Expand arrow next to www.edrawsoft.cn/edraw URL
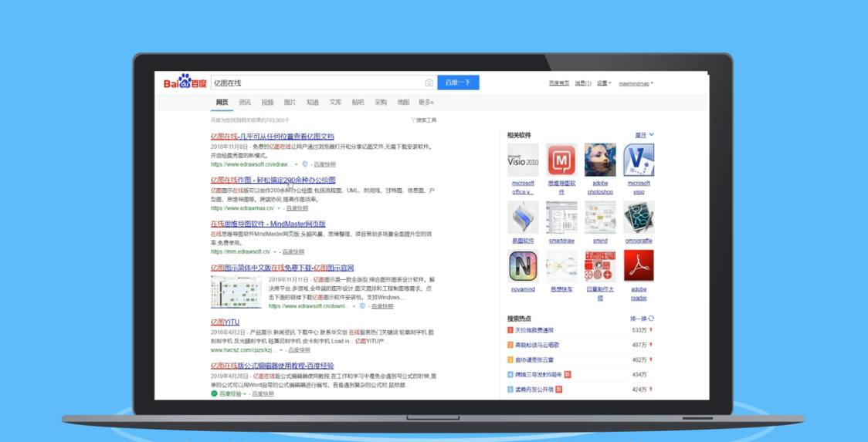Screen dimensions: 868x442 pos(297,164)
